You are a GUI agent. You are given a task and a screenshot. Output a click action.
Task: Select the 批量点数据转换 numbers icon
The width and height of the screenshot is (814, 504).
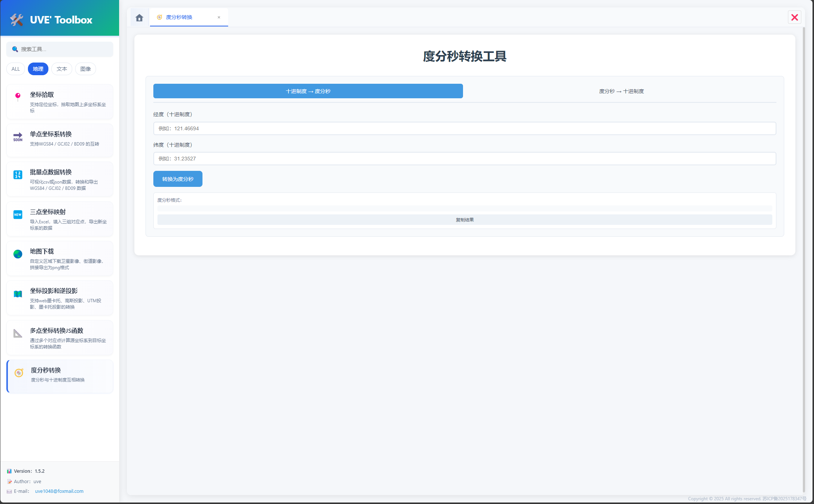pyautogui.click(x=17, y=175)
